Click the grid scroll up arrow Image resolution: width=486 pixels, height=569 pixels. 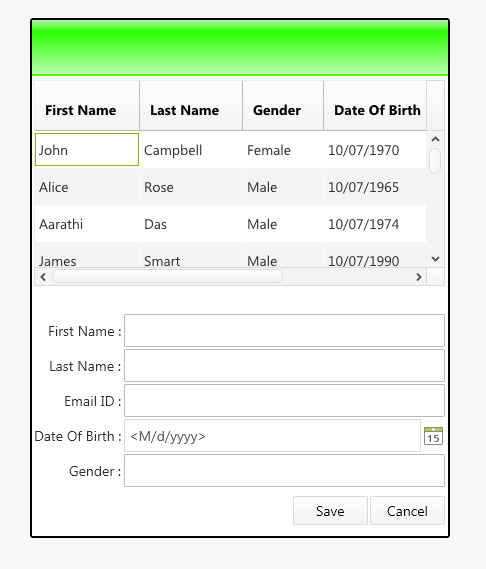click(x=436, y=139)
